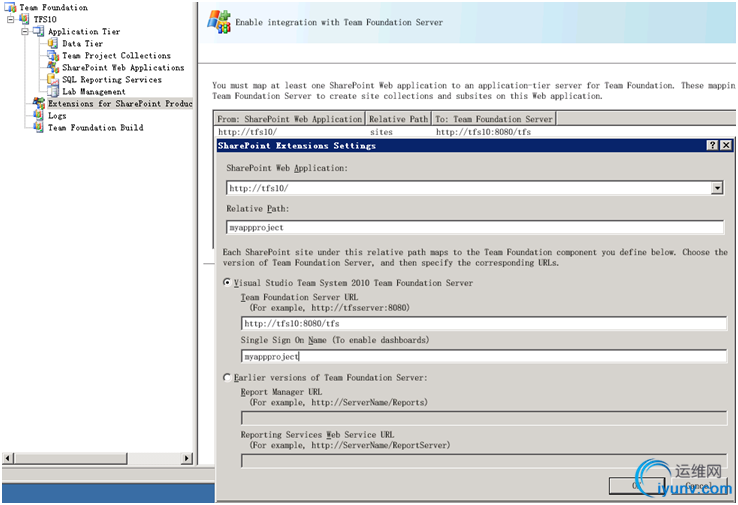The width and height of the screenshot is (738, 505).
Task: Click the http://tfs10:8080/tfs mapping cell
Action: [x=483, y=132]
